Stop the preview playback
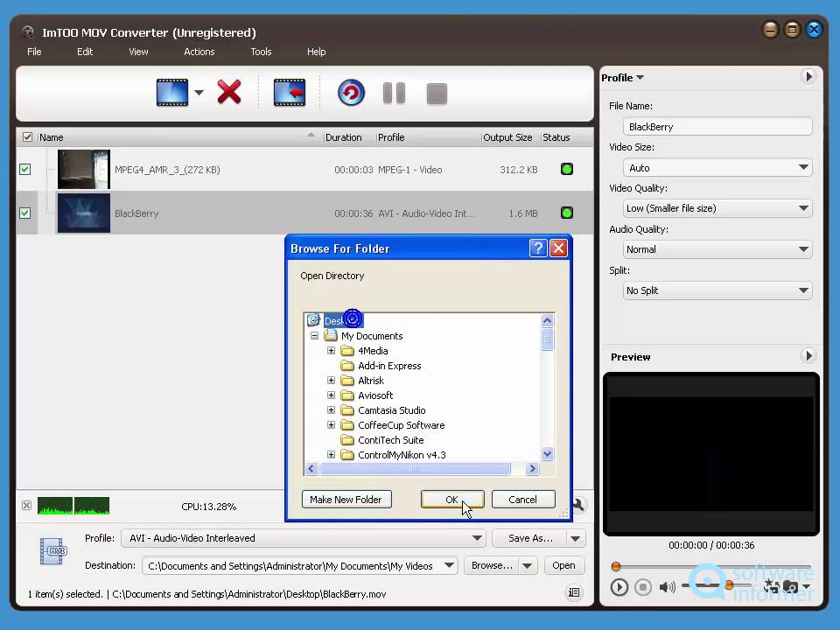 [x=643, y=587]
